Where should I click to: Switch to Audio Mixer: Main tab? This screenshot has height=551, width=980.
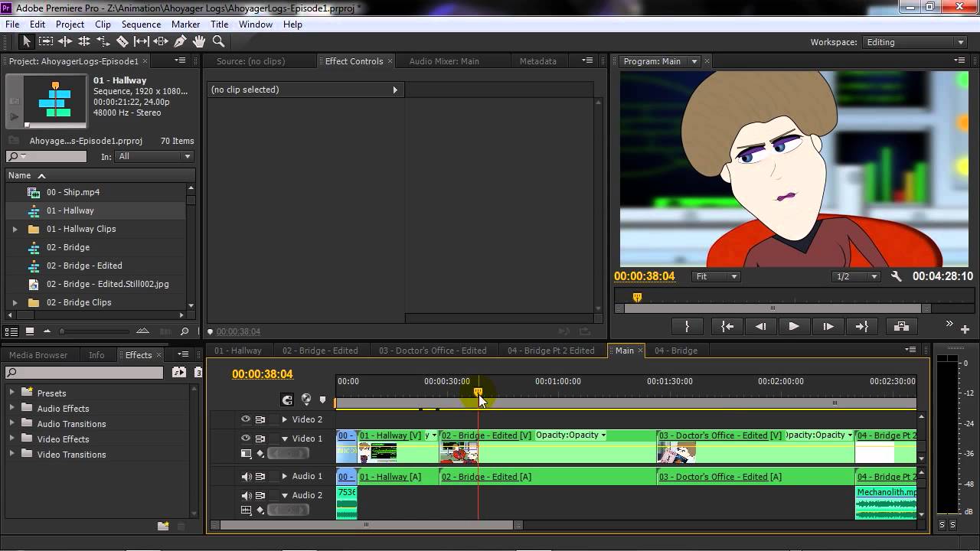click(444, 61)
